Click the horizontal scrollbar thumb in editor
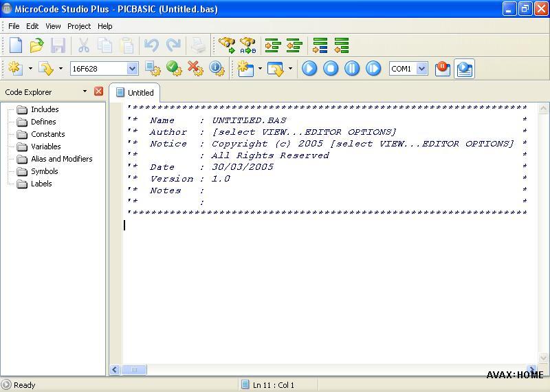Screen dimensions: 550x392 [133, 369]
